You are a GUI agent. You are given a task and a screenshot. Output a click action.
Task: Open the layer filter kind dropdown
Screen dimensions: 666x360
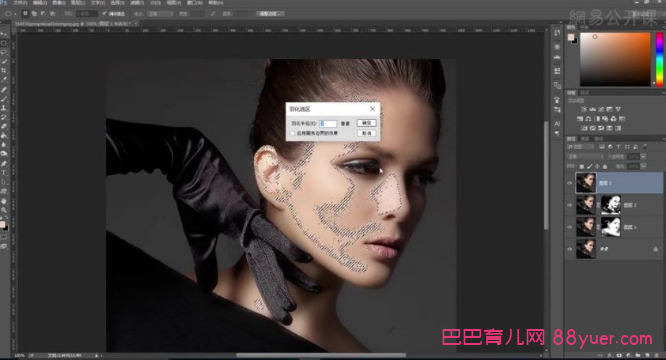(581, 146)
